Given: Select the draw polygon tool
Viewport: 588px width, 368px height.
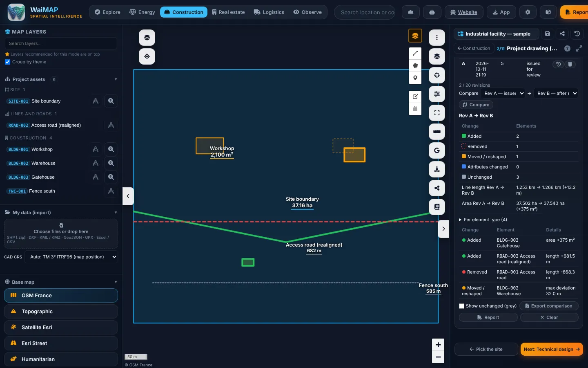Looking at the screenshot, I should tap(415, 65).
